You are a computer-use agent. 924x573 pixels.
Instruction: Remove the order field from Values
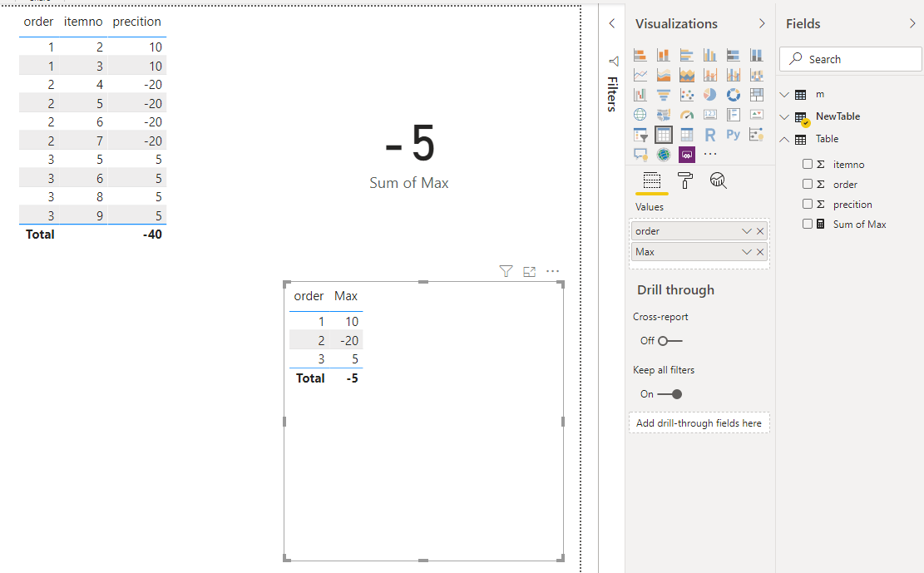(760, 231)
